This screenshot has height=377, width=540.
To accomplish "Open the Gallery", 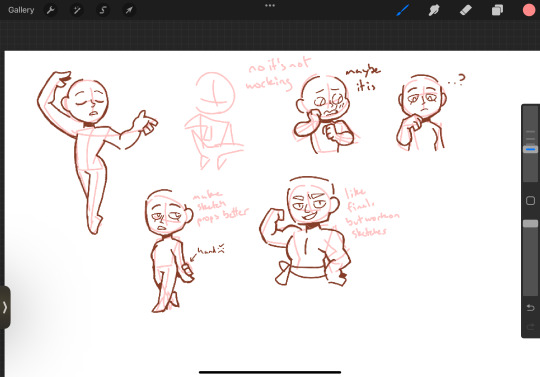I will [x=21, y=10].
